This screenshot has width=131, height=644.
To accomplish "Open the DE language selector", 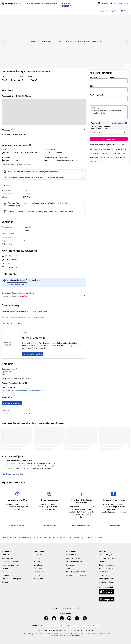I will [x=126, y=4].
